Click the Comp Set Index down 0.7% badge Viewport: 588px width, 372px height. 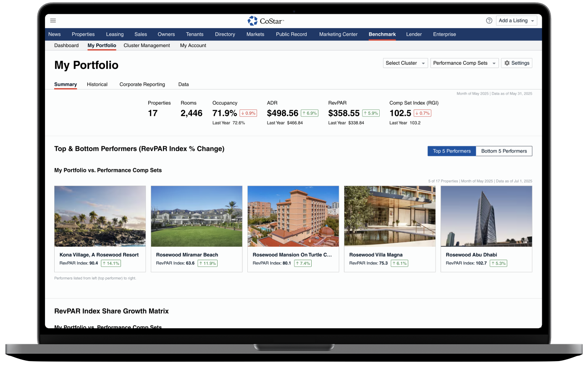click(x=422, y=113)
